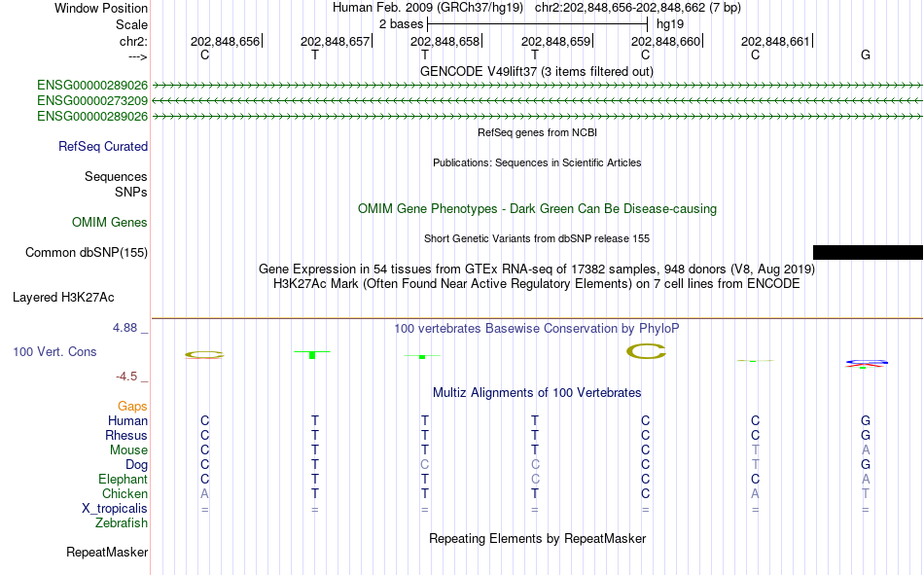Click 100 vertebrates Basewise Conservation by PhyloP title
This screenshot has width=924, height=575.
tap(537, 329)
